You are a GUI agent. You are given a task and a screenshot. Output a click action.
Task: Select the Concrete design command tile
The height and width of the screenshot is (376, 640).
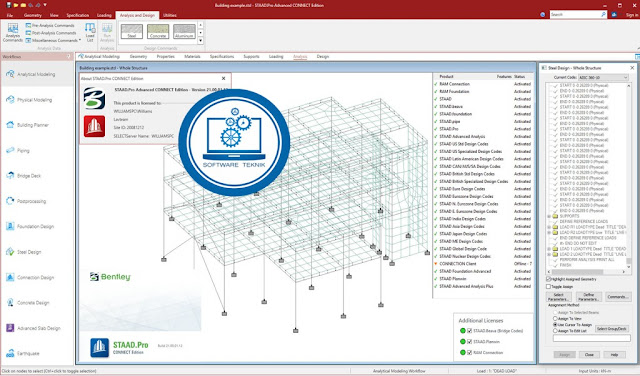click(x=158, y=31)
